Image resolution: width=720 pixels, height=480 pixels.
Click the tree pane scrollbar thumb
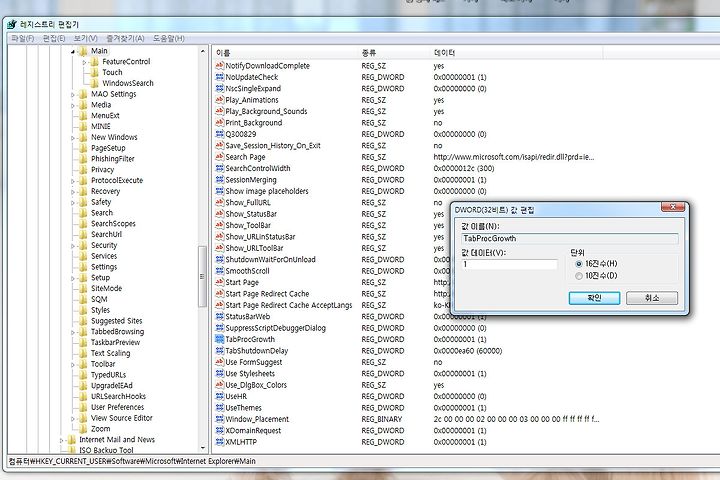click(202, 277)
